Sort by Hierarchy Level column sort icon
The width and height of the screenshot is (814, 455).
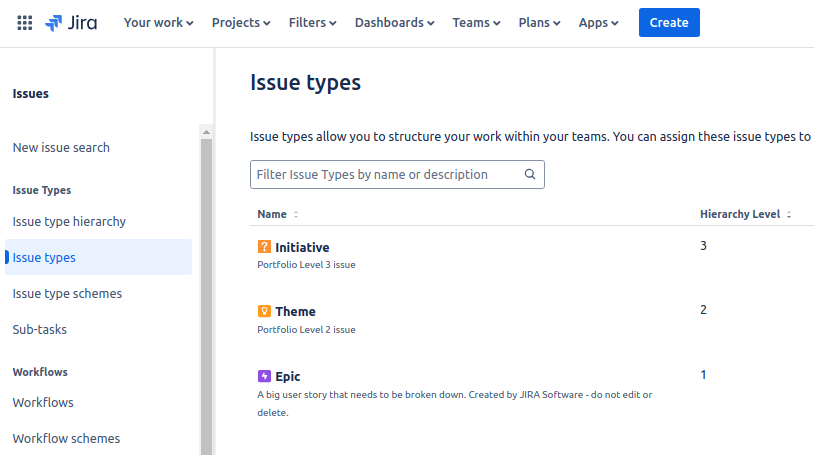(x=789, y=215)
